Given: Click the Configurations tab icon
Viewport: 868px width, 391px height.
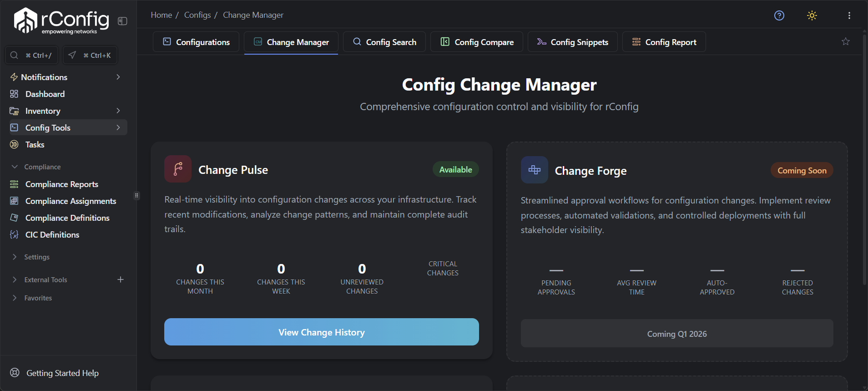Looking at the screenshot, I should click(x=167, y=41).
